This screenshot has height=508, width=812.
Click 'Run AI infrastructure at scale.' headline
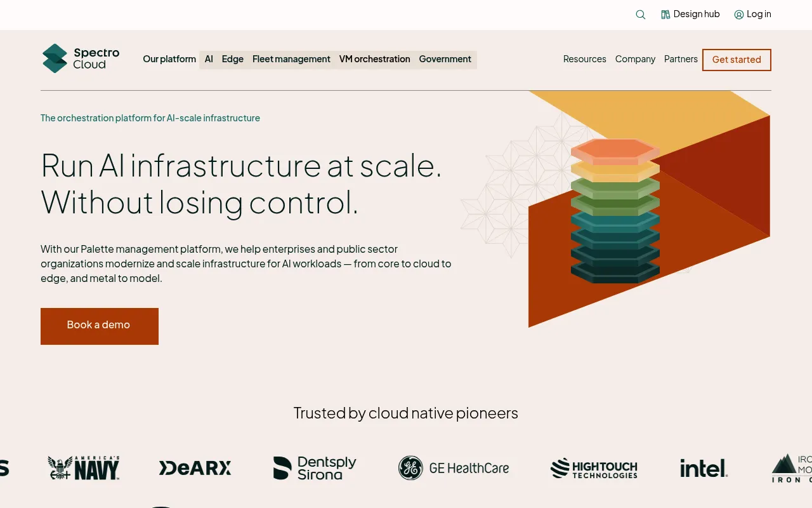[241, 165]
